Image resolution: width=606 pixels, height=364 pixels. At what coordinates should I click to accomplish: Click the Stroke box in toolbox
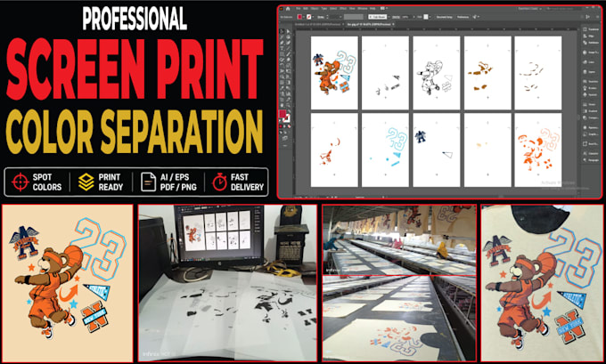(x=286, y=119)
